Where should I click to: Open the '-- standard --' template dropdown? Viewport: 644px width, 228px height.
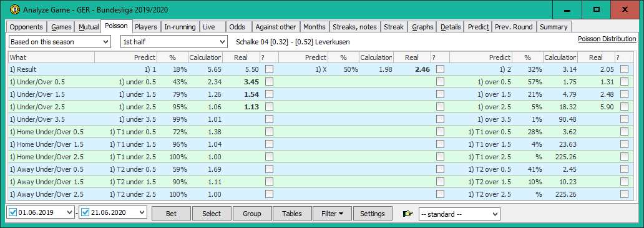[x=459, y=214]
